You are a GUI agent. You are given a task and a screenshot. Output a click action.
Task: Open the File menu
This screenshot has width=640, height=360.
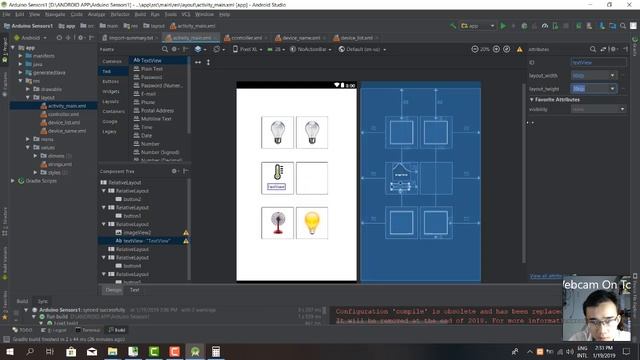pyautogui.click(x=7, y=14)
